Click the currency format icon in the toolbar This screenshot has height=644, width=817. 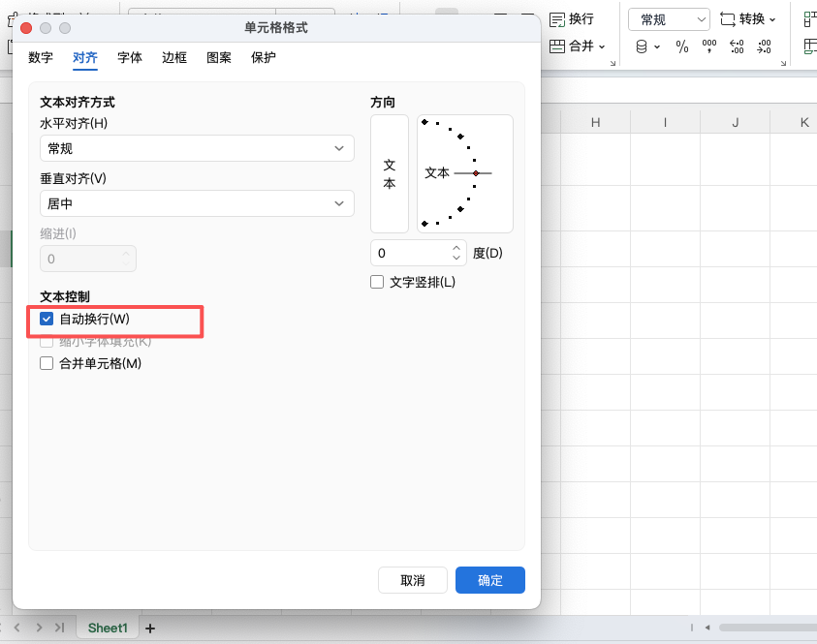tap(642, 46)
